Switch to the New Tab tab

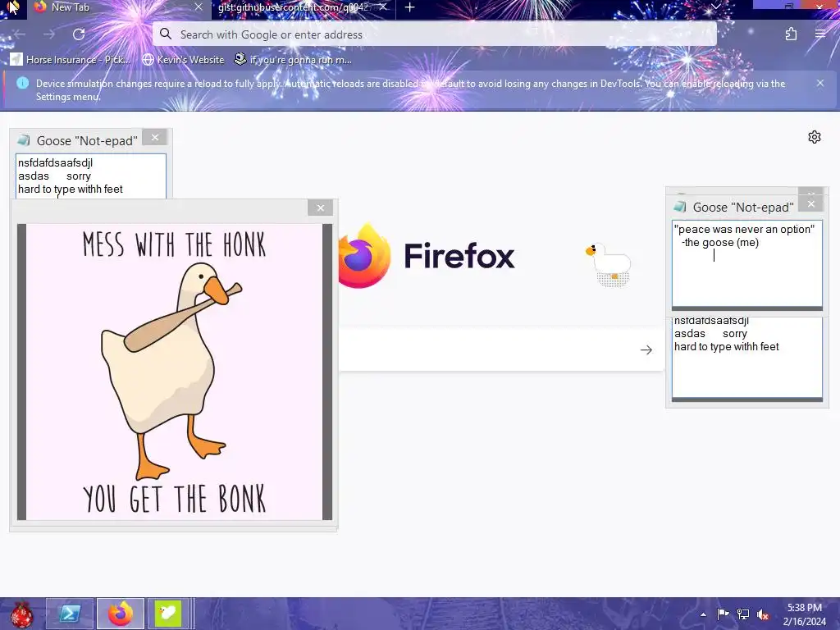point(119,7)
